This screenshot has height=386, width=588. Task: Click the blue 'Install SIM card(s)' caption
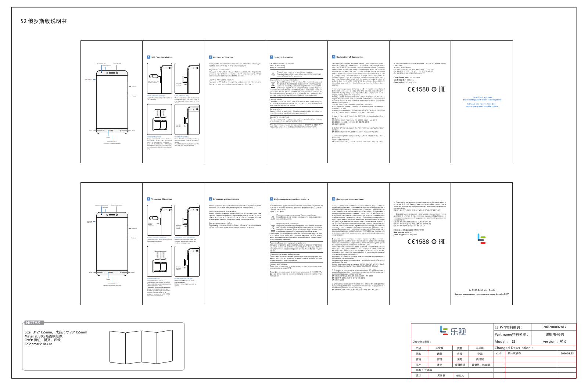(x=154, y=137)
